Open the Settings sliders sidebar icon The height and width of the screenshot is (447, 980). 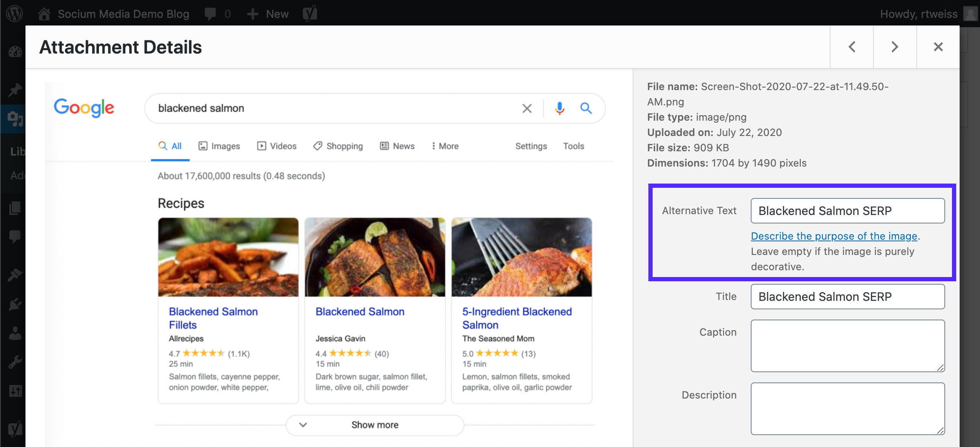coord(15,391)
